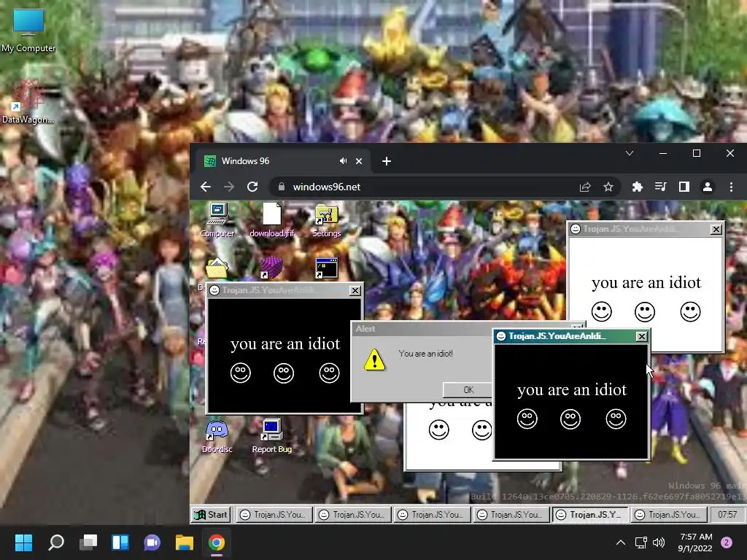Open clock showing 7:57 AM 9/1/2022
The width and height of the screenshot is (747, 560).
695,542
